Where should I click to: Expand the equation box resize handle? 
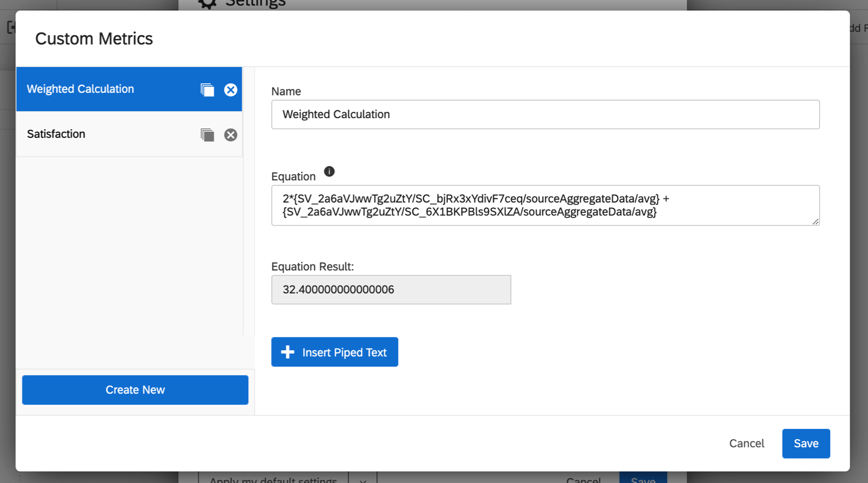815,222
